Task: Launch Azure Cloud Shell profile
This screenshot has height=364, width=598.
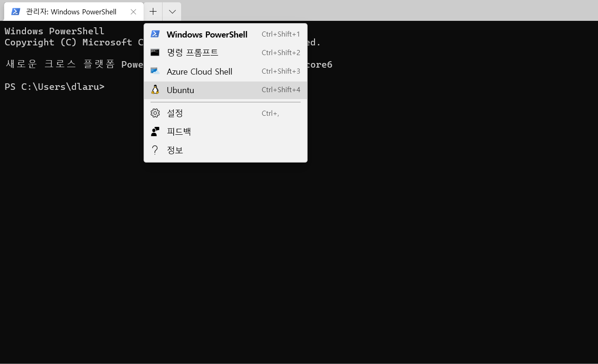Action: (x=226, y=71)
